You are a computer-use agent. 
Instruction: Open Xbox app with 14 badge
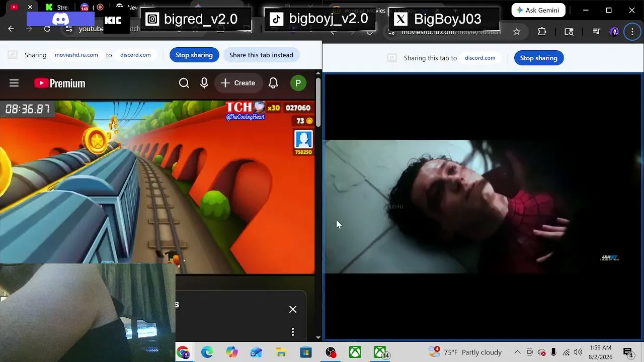tap(381, 352)
